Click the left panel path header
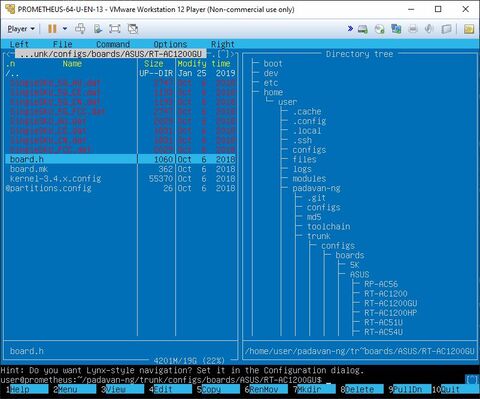The width and height of the screenshot is (480, 399). pyautogui.click(x=111, y=54)
